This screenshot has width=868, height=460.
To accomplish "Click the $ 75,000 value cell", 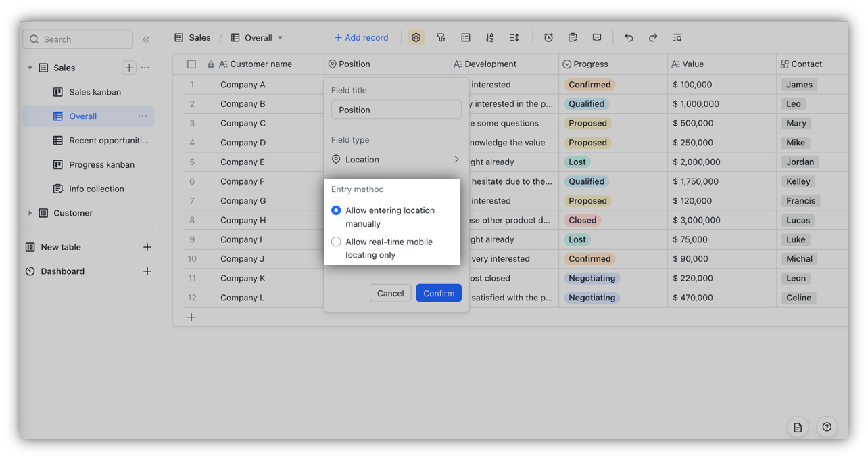I will pyautogui.click(x=690, y=239).
